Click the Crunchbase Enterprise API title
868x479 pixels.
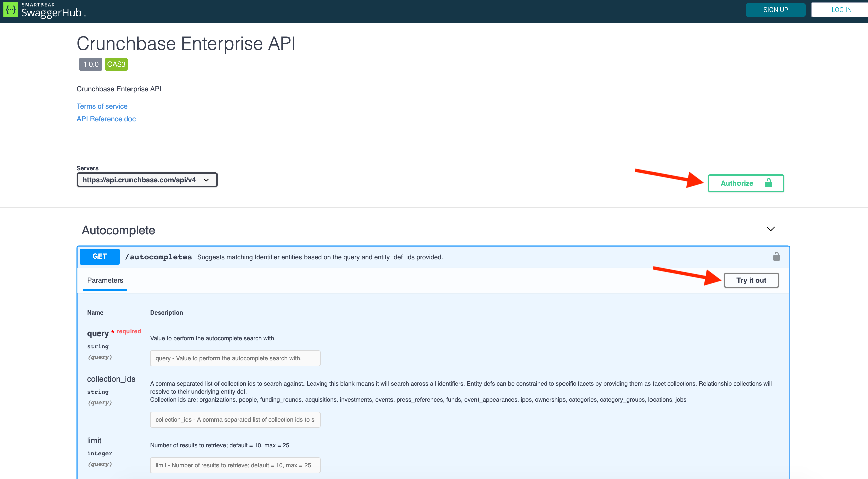[x=186, y=43]
